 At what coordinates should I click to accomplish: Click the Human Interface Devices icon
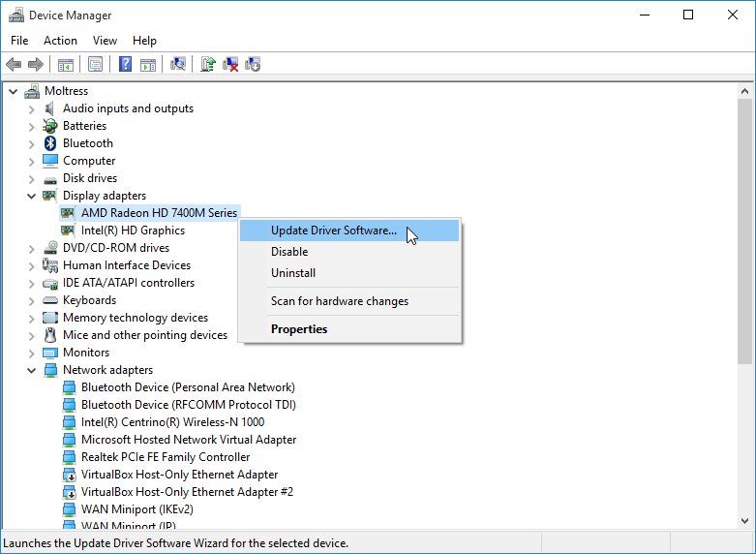pos(50,265)
